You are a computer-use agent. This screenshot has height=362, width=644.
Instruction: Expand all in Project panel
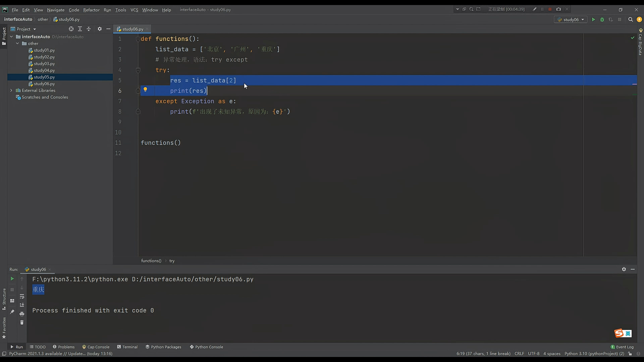[x=80, y=29]
